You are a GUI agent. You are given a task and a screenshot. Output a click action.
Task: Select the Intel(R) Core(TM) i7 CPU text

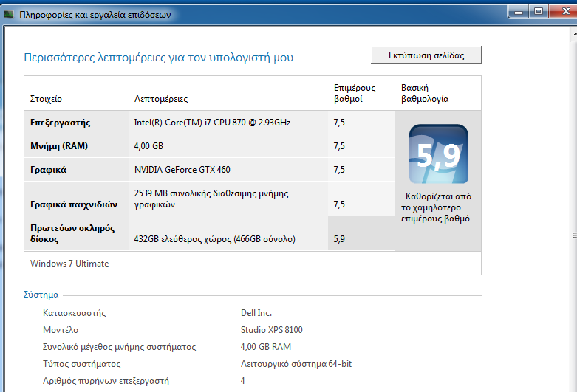click(212, 123)
